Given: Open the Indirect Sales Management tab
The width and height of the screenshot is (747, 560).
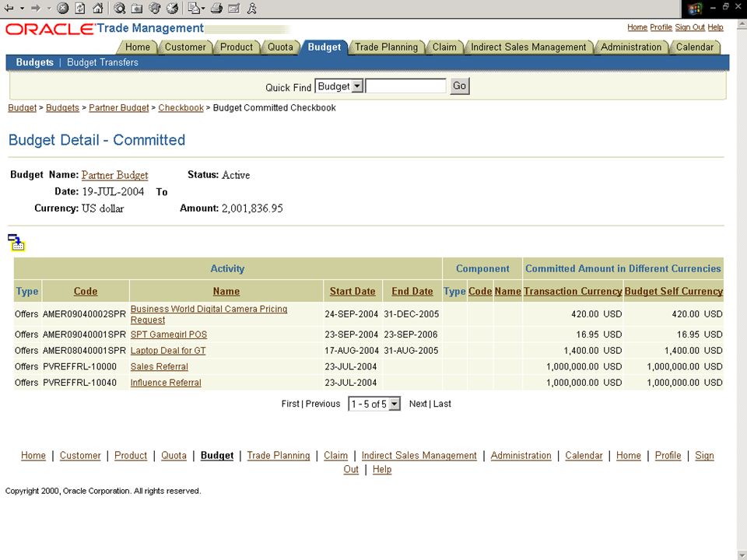Looking at the screenshot, I should [x=528, y=47].
